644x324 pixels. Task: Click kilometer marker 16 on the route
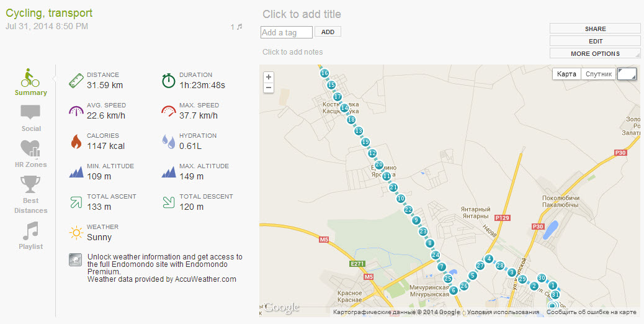click(x=324, y=73)
